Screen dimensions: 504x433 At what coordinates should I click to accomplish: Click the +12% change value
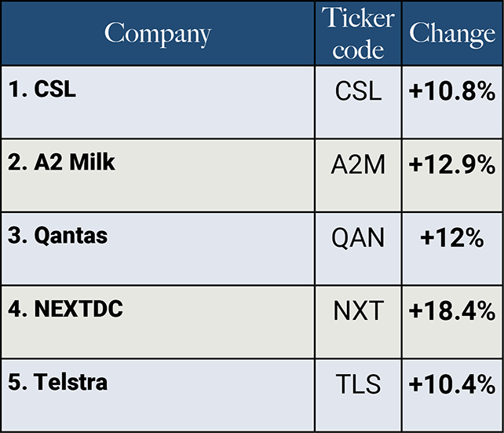pos(452,238)
